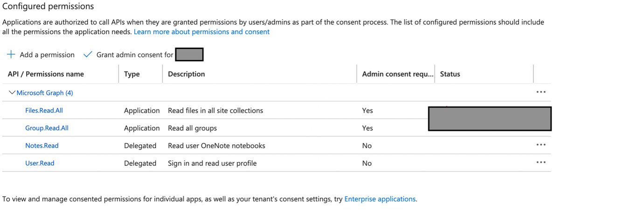The width and height of the screenshot is (644, 214).
Task: Select the Microsoft Graph (4) group label
Action: [x=45, y=93]
